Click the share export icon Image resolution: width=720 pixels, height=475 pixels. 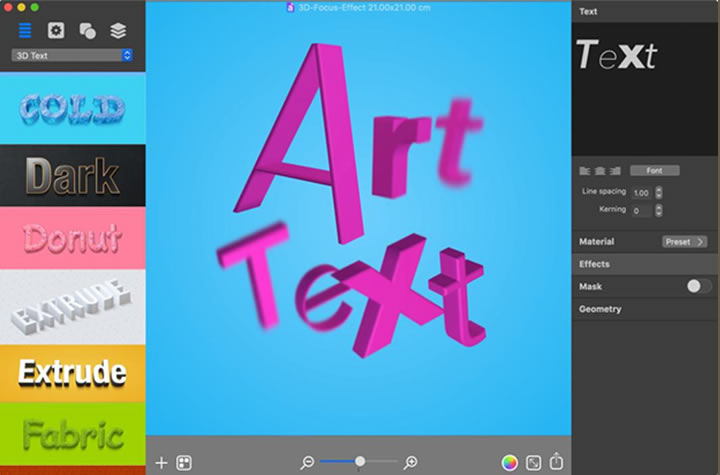(557, 461)
